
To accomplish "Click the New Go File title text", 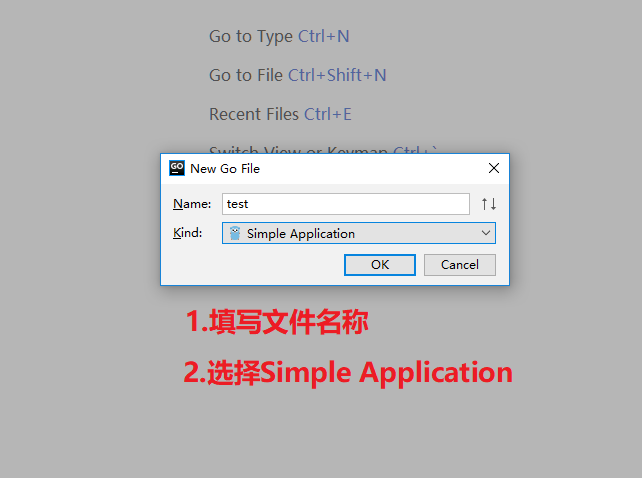I will [x=225, y=169].
